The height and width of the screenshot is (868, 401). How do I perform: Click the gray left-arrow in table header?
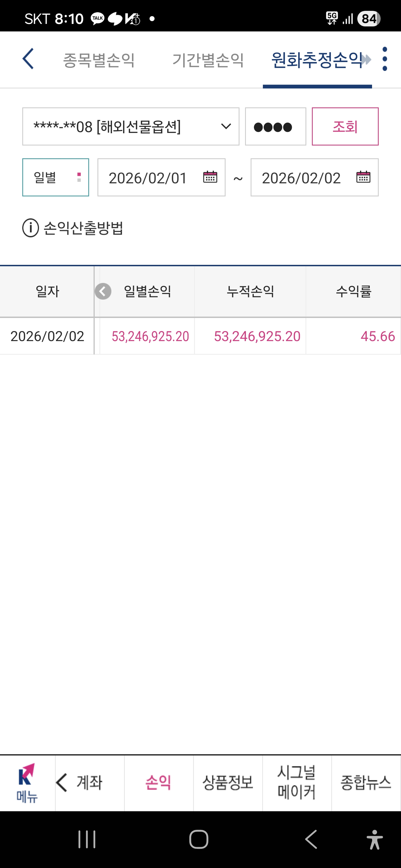[x=103, y=292]
